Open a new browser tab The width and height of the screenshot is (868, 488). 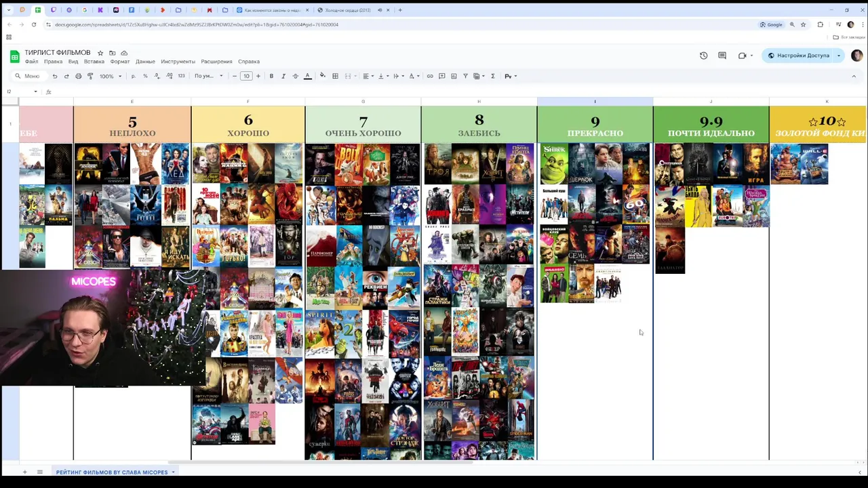pos(400,10)
